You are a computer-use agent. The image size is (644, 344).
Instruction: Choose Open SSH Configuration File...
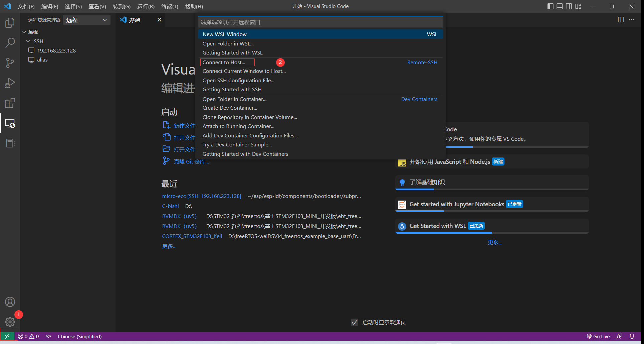(320, 80)
